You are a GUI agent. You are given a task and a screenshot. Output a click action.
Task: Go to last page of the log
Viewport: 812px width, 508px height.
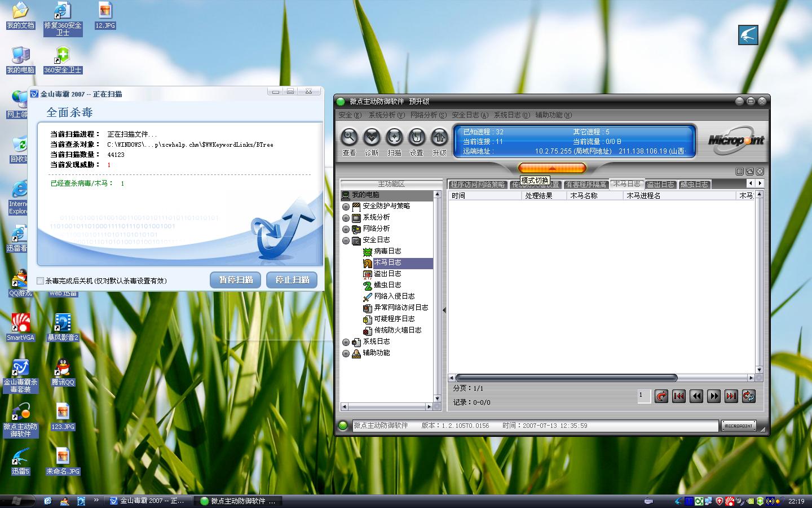coord(731,396)
